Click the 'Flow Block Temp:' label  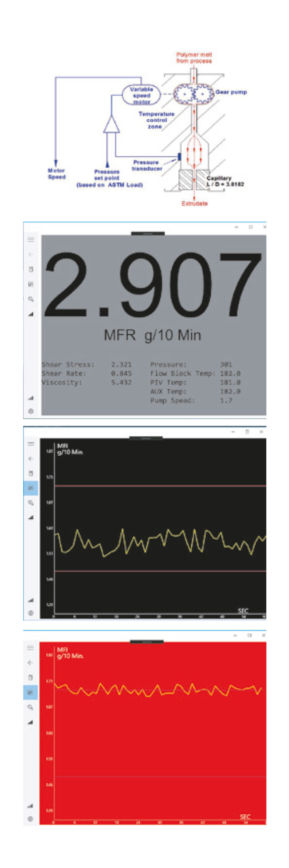pos(182,373)
